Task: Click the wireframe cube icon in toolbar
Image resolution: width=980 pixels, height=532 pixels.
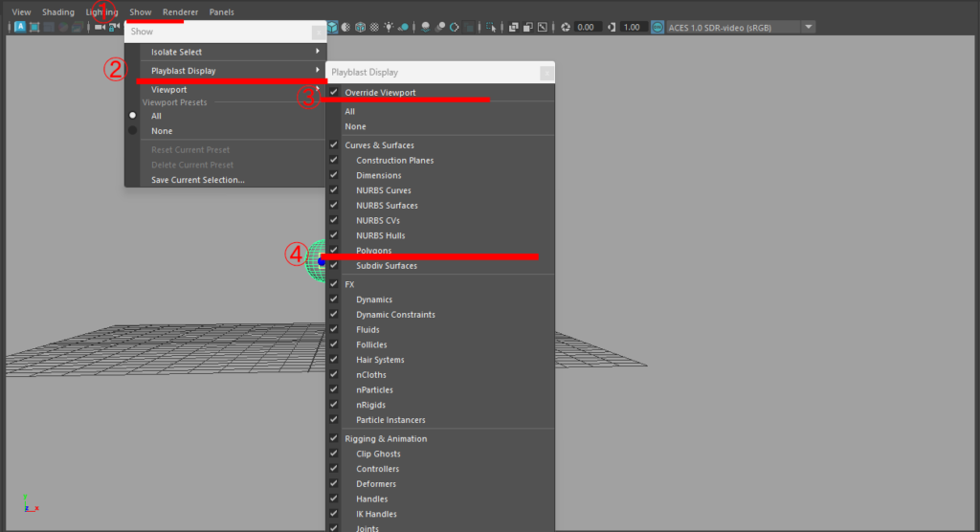Action: [x=360, y=27]
